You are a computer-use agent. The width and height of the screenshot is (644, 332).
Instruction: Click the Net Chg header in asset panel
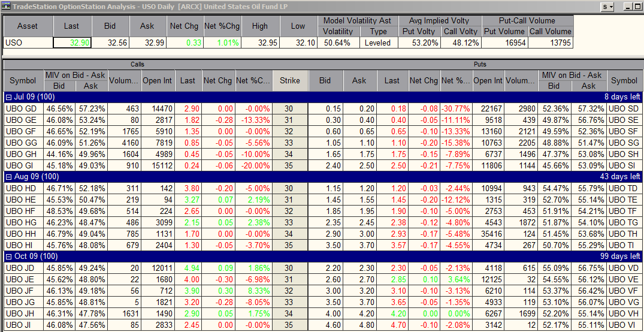point(185,26)
